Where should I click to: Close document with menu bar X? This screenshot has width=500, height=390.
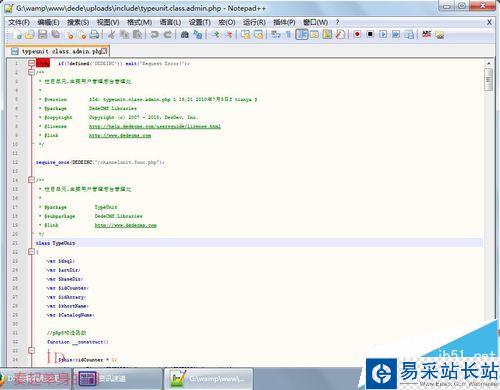click(x=489, y=22)
